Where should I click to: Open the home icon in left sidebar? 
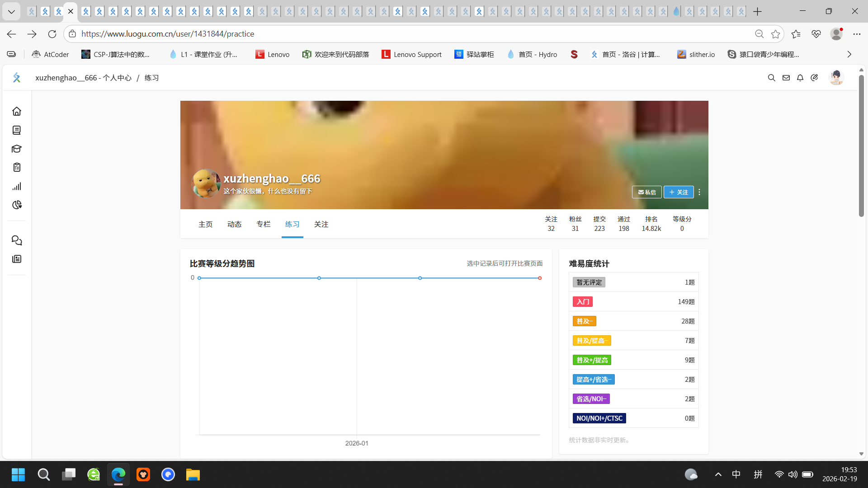tap(17, 111)
